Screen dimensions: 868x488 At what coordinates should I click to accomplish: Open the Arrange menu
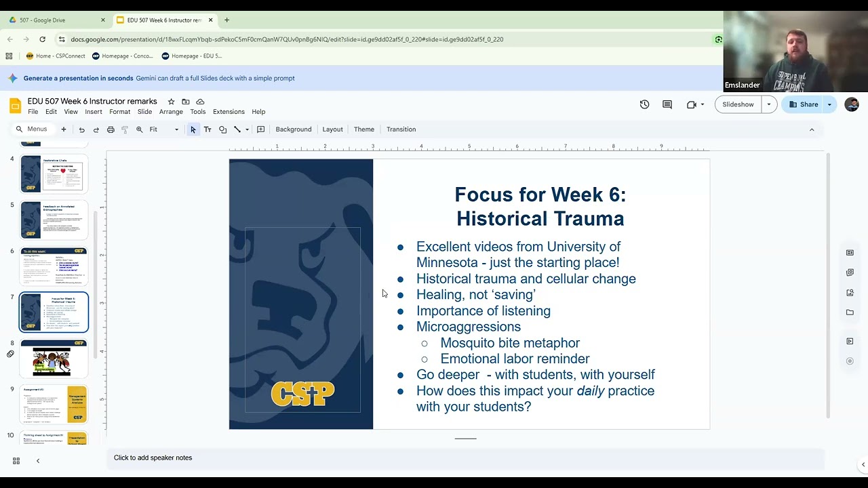click(171, 112)
